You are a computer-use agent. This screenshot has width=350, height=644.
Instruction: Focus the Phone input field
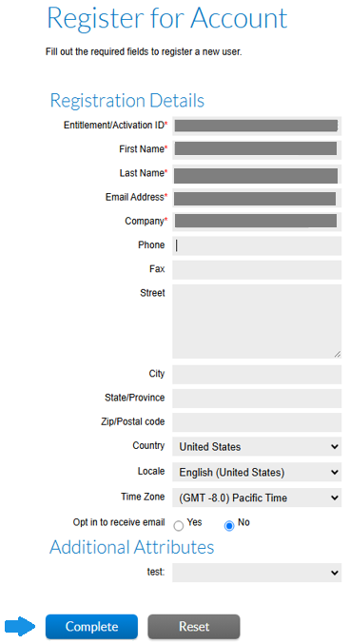[x=257, y=245]
